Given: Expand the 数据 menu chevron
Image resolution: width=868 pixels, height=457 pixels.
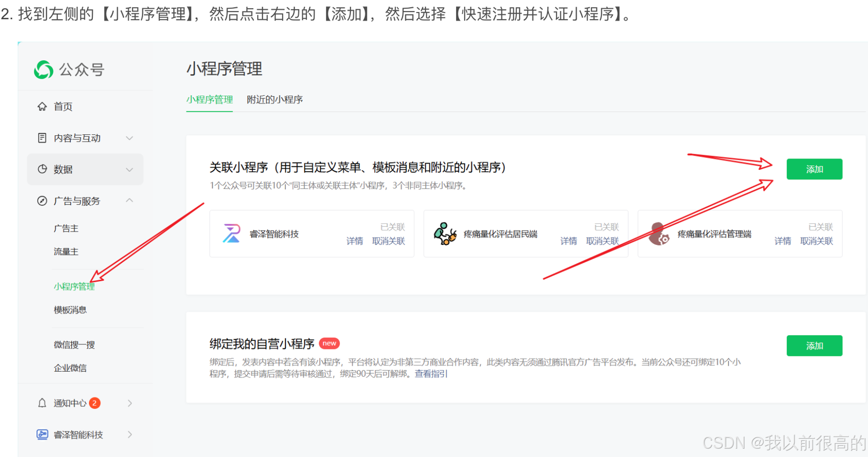Looking at the screenshot, I should coord(129,169).
